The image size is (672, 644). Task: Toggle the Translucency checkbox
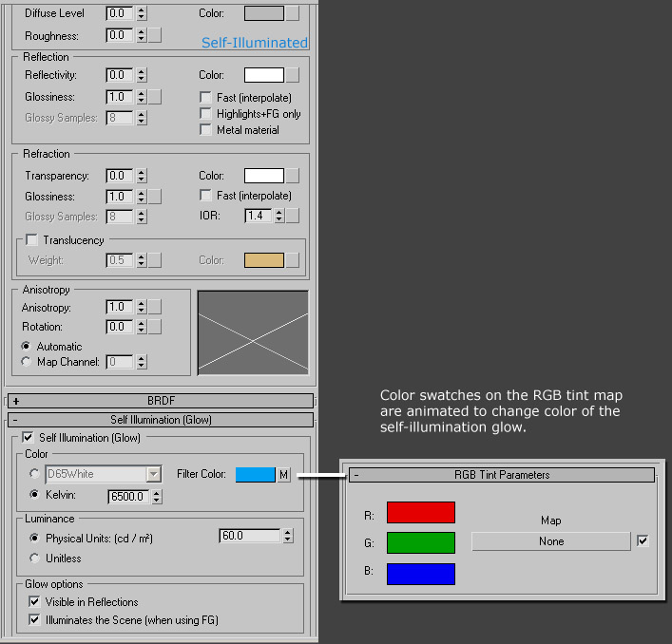tap(33, 240)
